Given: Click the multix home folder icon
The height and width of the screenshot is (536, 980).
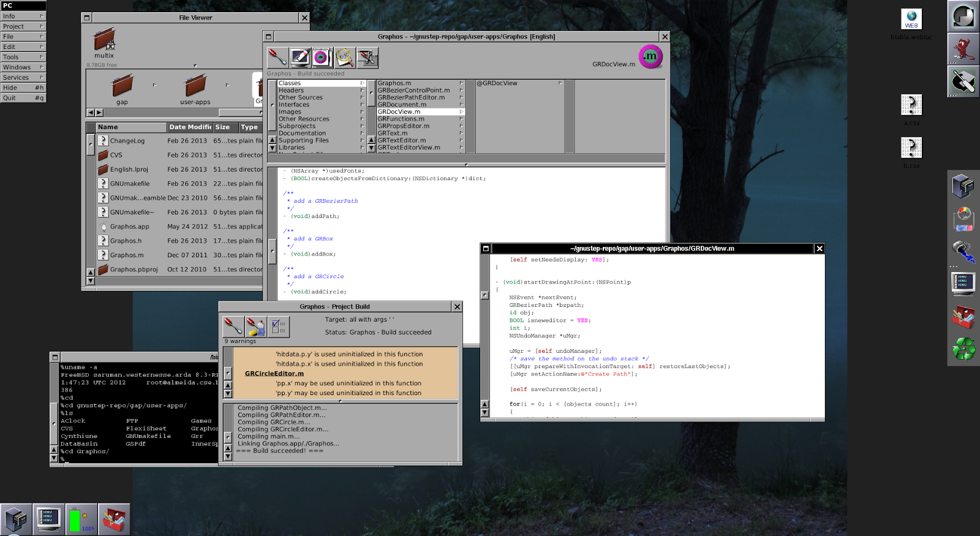Looking at the screenshot, I should 104,40.
